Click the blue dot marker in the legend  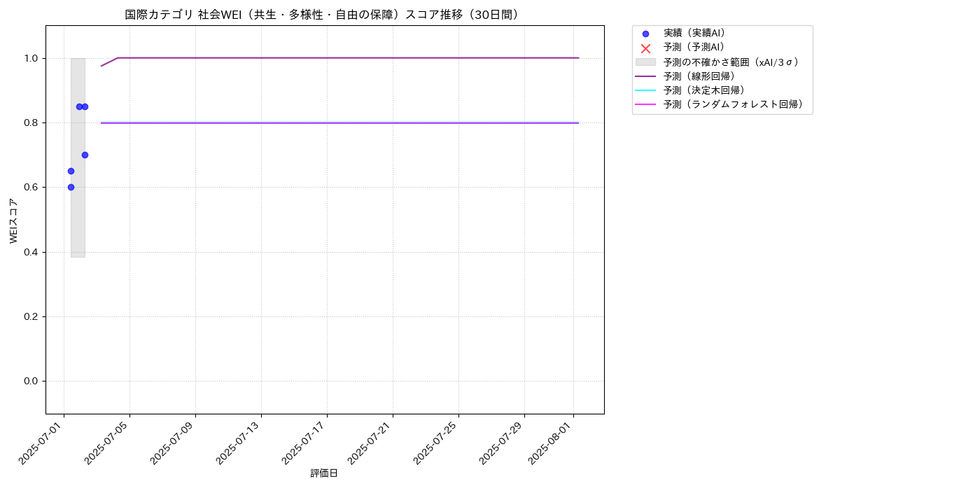(645, 34)
